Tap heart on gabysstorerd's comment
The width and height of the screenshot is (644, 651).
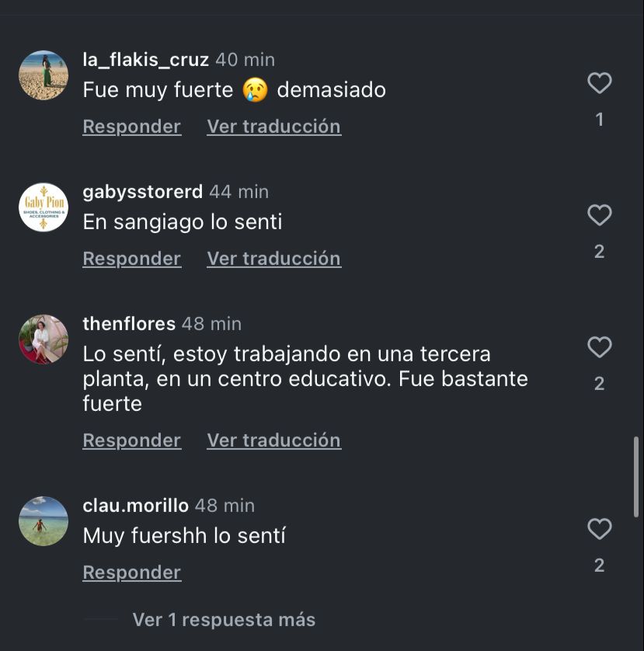(599, 215)
